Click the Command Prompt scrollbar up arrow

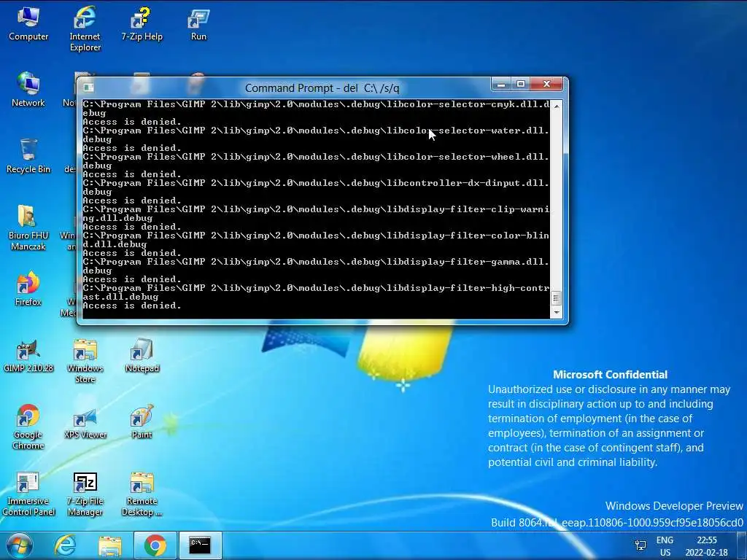click(x=556, y=106)
